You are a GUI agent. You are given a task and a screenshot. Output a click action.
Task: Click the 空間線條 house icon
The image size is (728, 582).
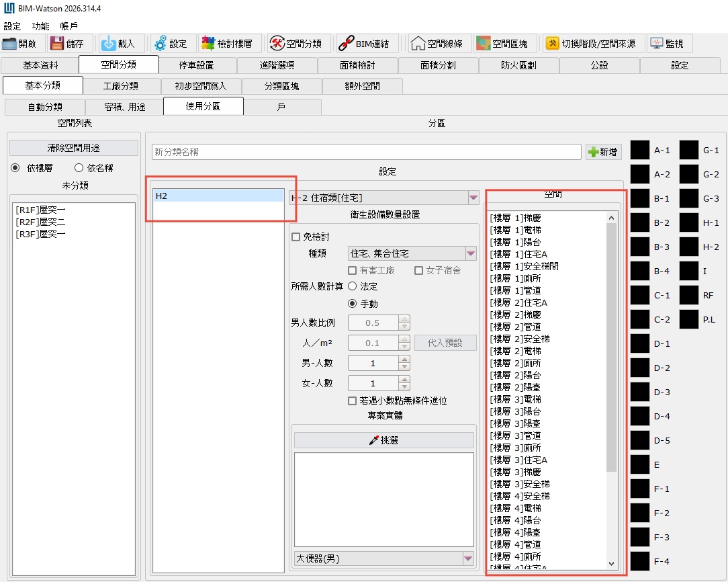pyautogui.click(x=418, y=44)
